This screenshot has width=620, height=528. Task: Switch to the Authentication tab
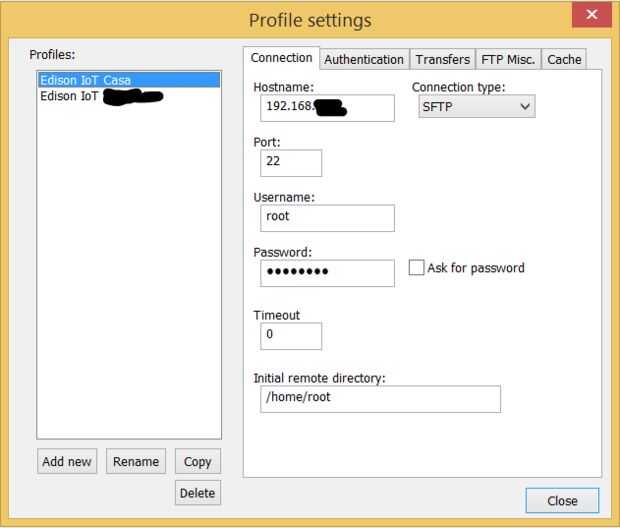click(364, 59)
